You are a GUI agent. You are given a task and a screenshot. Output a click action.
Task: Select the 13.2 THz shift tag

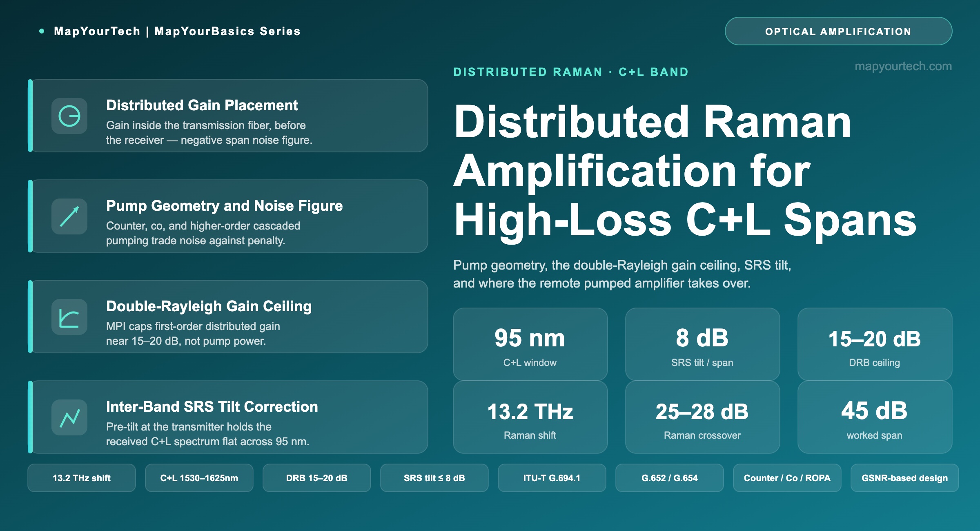[82, 478]
